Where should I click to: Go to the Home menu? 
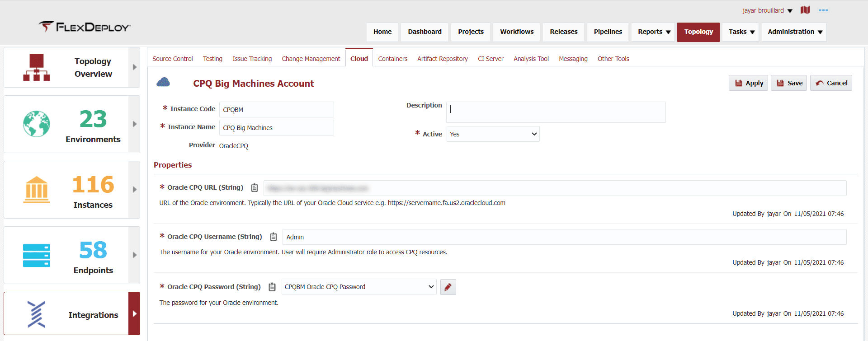[x=382, y=32]
